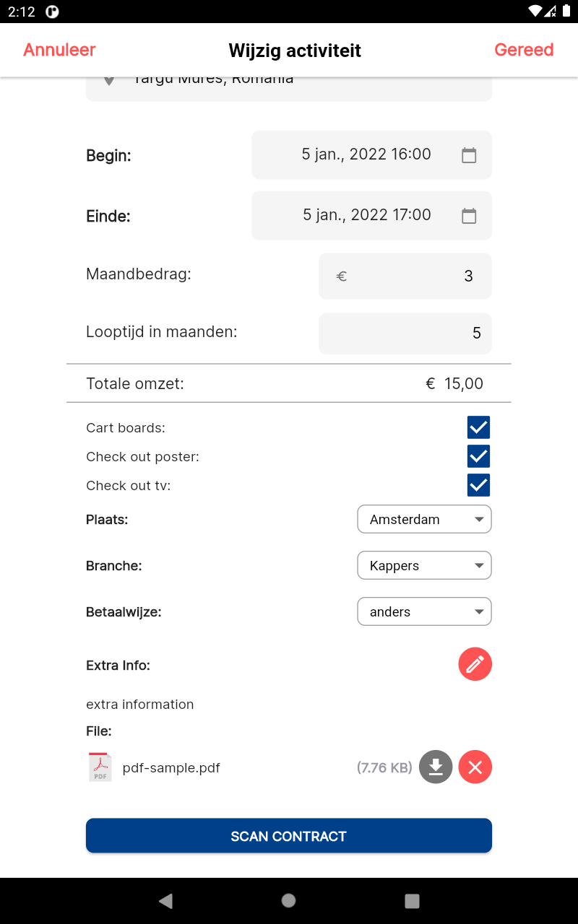578x924 pixels.
Task: Confirm changes with Gereed
Action: point(524,50)
